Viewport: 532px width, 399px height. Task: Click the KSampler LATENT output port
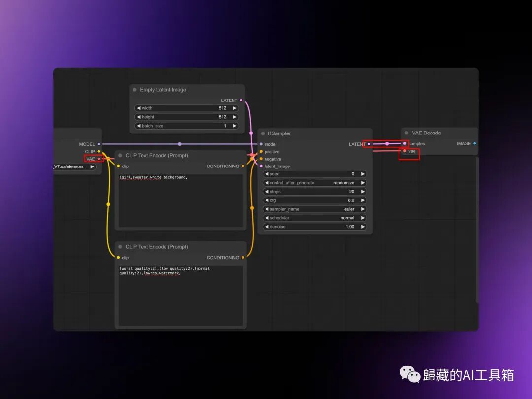click(369, 144)
